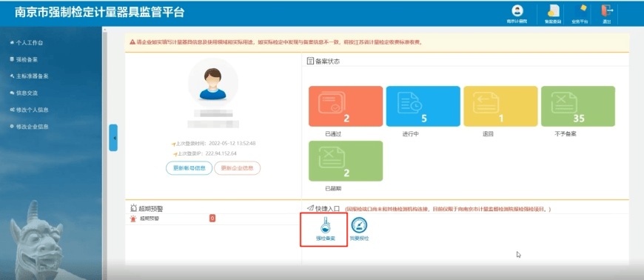Collapse sidebar with blue arrow handle
Viewport: 644px width, 280px height.
coord(113,138)
